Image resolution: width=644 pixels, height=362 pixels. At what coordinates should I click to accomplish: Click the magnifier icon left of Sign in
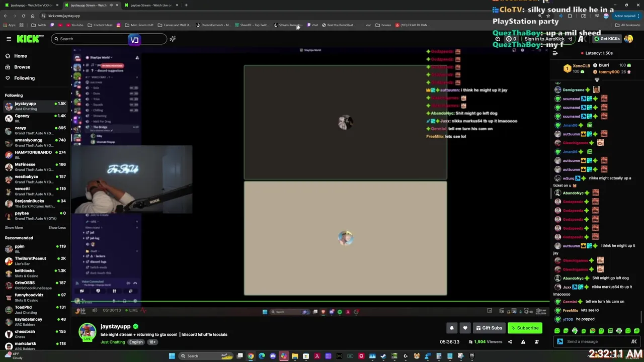pyautogui.click(x=498, y=39)
